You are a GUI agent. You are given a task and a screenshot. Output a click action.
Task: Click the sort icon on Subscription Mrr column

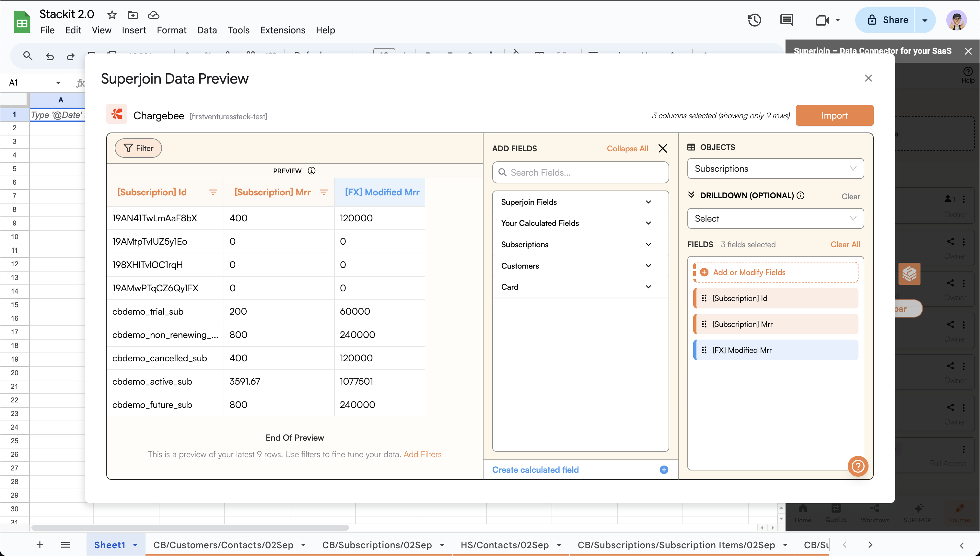[323, 192]
